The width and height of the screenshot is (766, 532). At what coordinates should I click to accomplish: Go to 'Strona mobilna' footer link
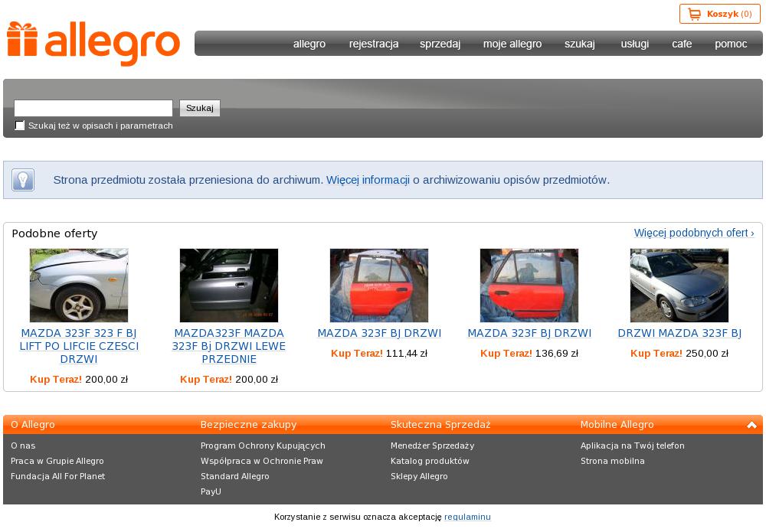(x=613, y=461)
